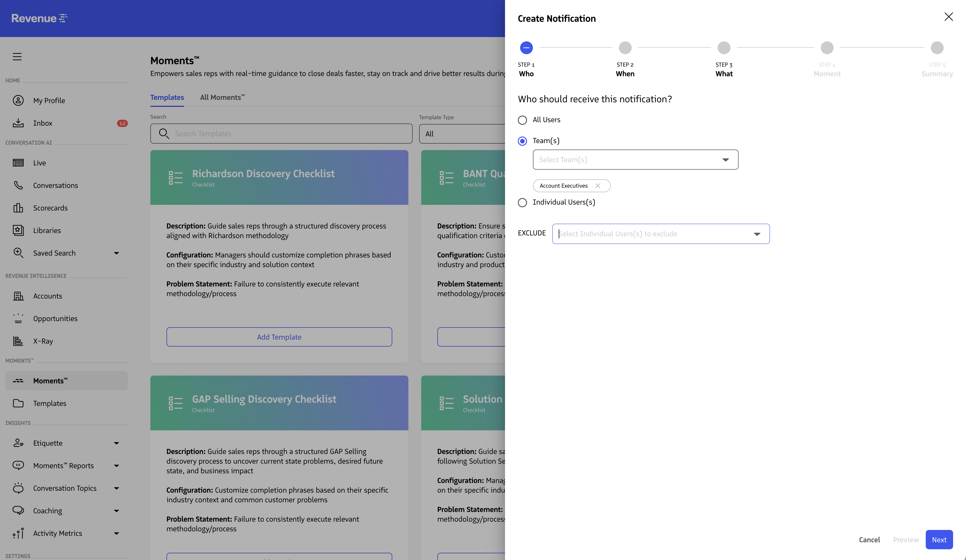Click the hamburger menu icon in the sidebar
The height and width of the screenshot is (560, 966).
(x=17, y=57)
